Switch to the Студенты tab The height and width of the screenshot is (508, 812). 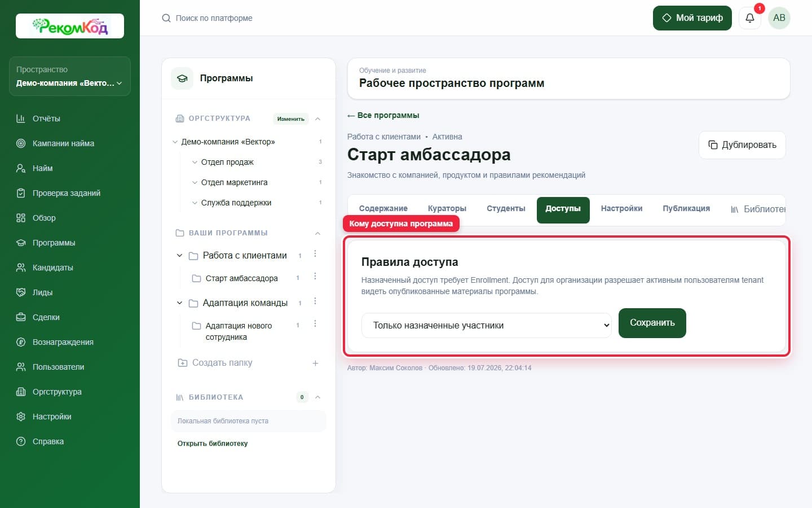(x=506, y=209)
